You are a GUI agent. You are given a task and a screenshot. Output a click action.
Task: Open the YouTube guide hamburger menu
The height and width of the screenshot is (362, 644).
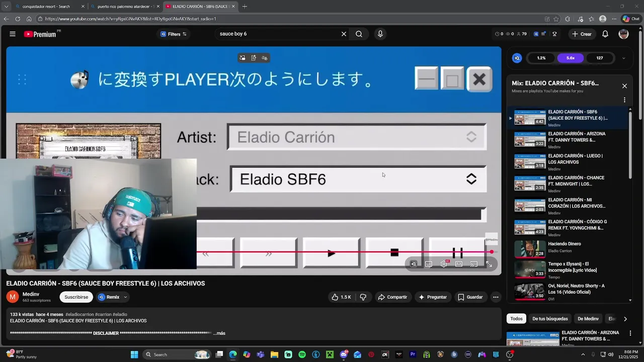pos(12,34)
